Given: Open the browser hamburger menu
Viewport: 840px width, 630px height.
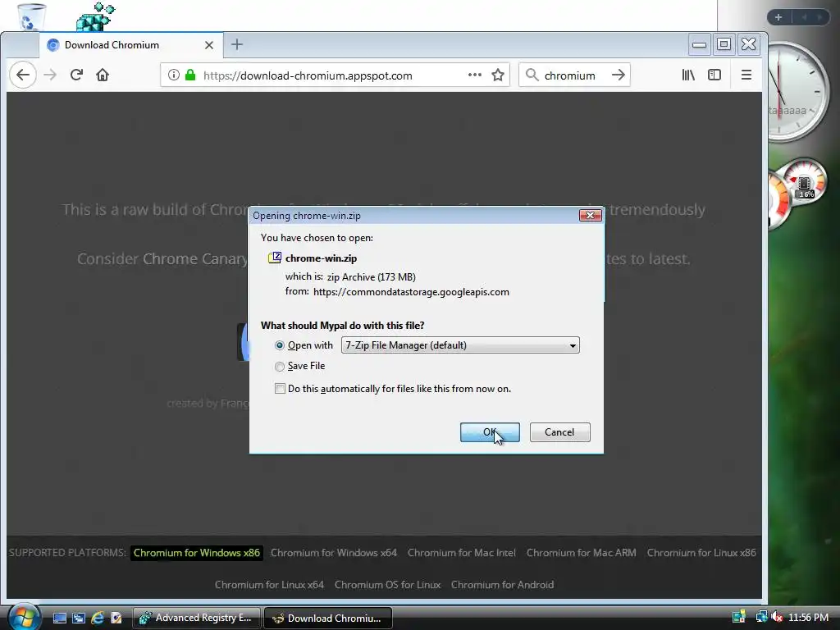Looking at the screenshot, I should pos(746,75).
